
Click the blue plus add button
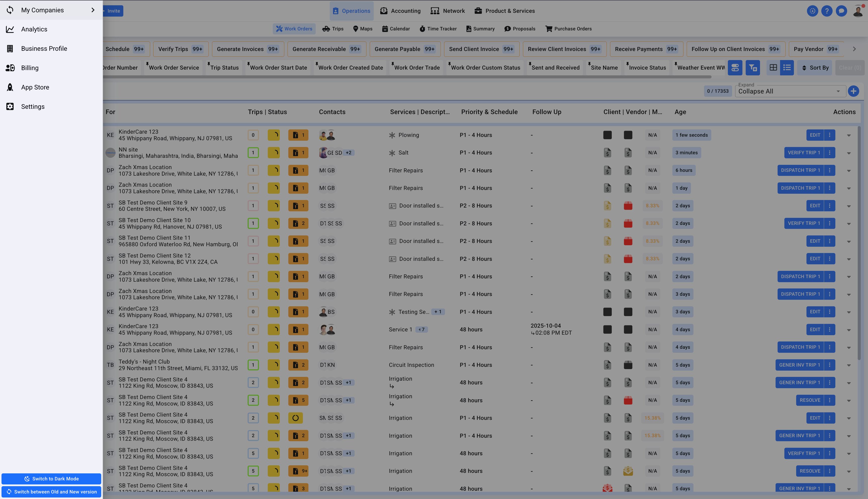pos(853,91)
